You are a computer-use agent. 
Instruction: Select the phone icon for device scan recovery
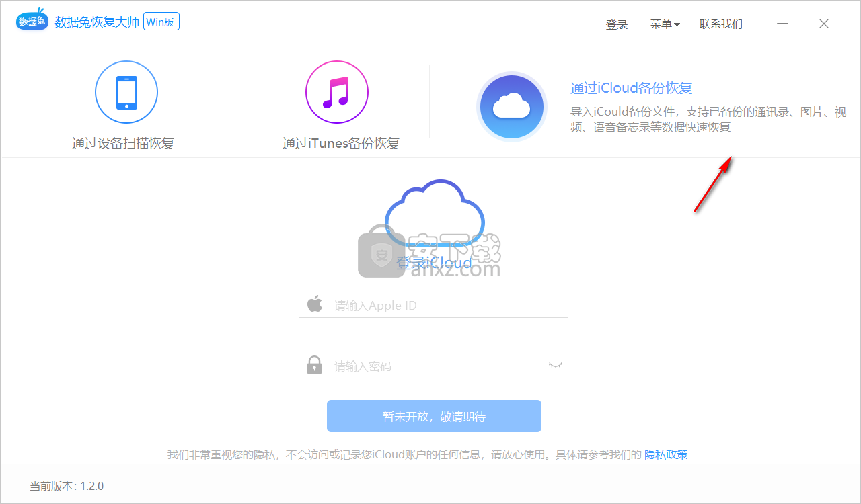pos(126,92)
